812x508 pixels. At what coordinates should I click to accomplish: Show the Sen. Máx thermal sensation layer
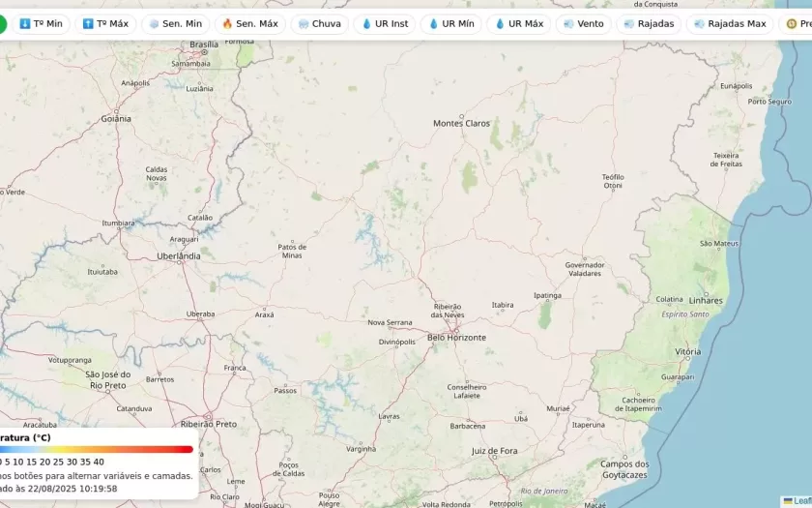pos(250,24)
